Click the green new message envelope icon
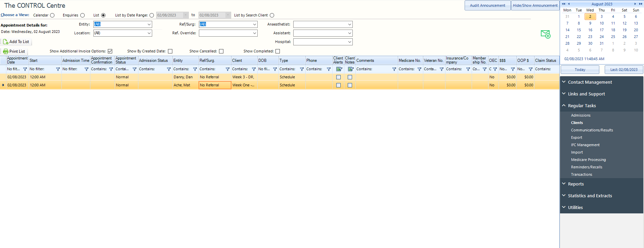Screen dimensions: 644x248 [x=546, y=34]
